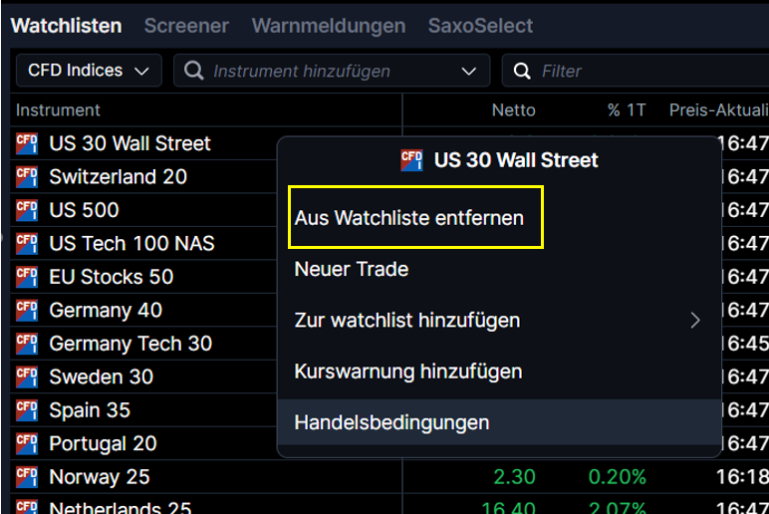Click the CFD icon next to Sweden 30
769x514 pixels.
(27, 377)
